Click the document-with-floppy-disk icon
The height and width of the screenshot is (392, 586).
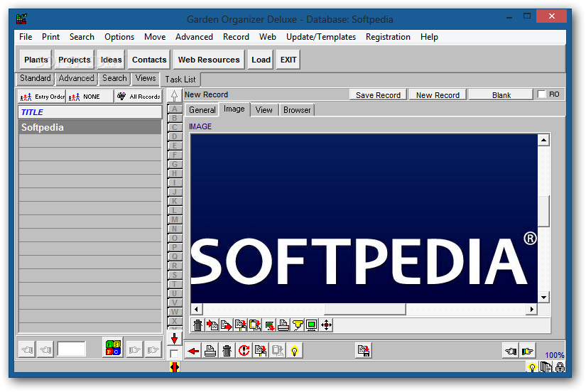pyautogui.click(x=363, y=351)
